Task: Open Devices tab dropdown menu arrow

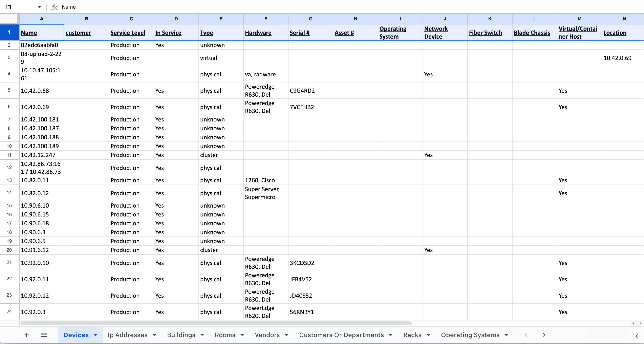Action: [x=95, y=335]
